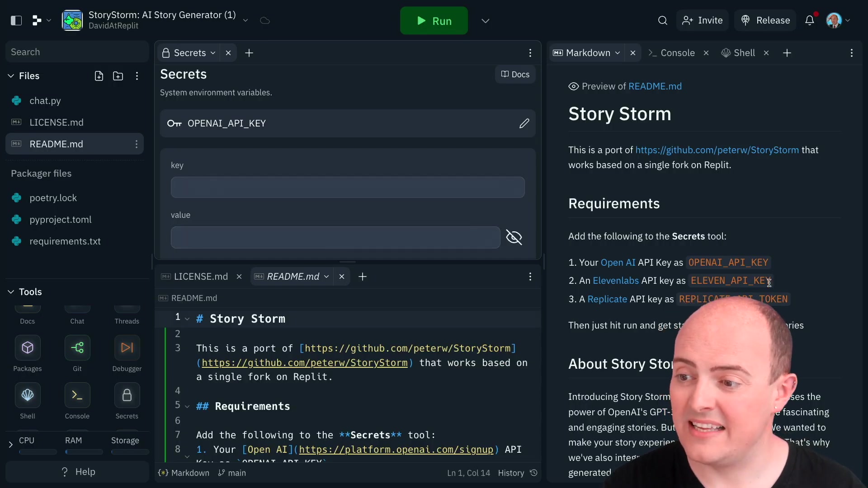Open right pane three-dot menu
The width and height of the screenshot is (868, 488).
[x=852, y=53]
